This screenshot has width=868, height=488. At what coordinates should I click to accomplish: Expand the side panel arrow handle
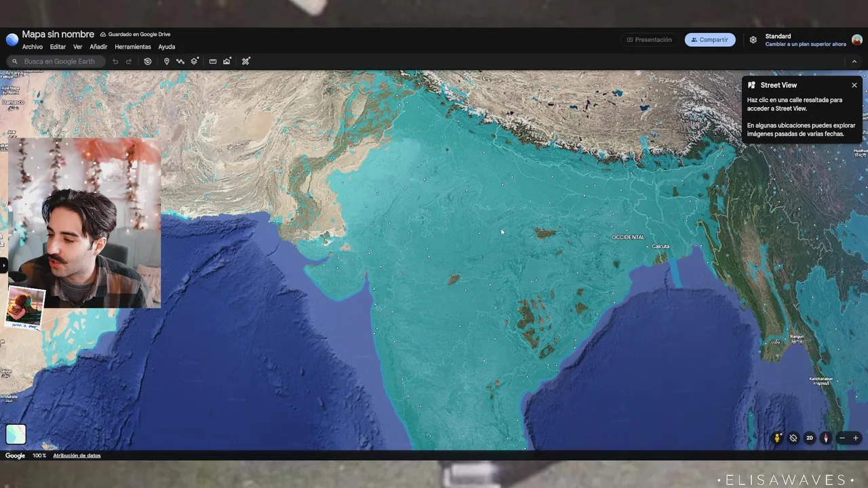point(3,265)
